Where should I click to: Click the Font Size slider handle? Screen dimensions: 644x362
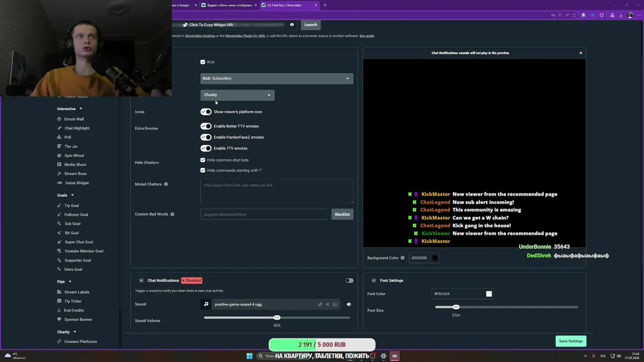456,307
